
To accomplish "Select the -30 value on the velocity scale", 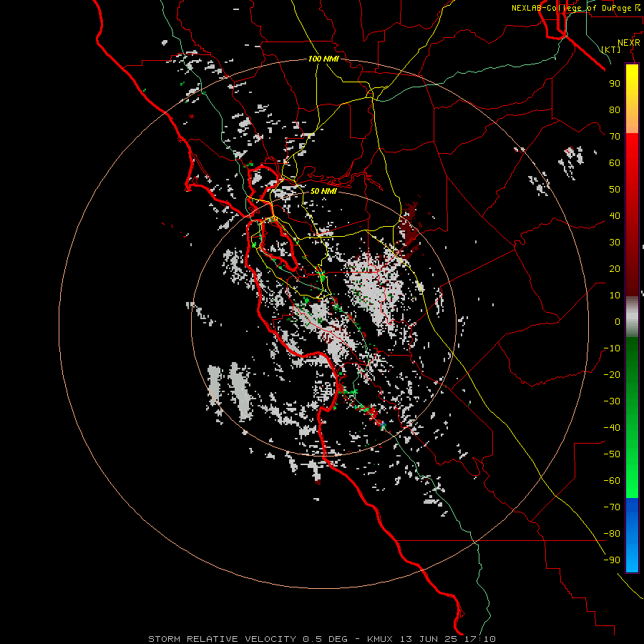I will tap(612, 401).
